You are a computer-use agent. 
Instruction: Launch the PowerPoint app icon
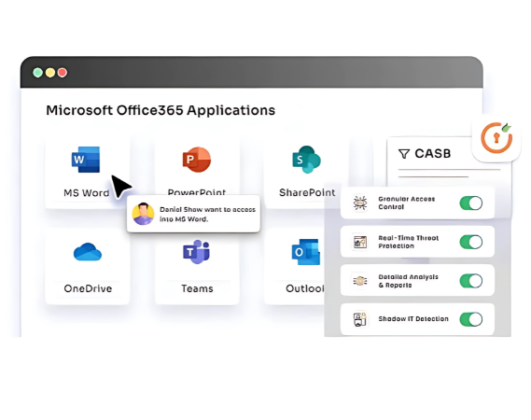197,160
